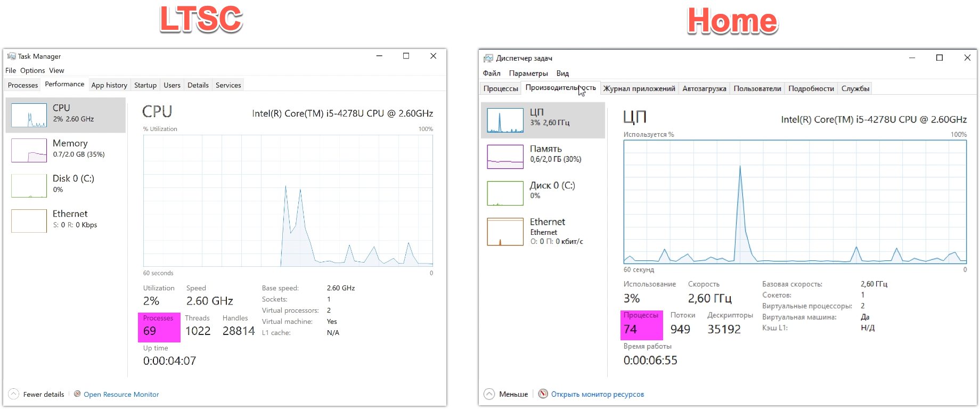Click the large ЦП heading in Диспетчер задач

click(x=635, y=117)
